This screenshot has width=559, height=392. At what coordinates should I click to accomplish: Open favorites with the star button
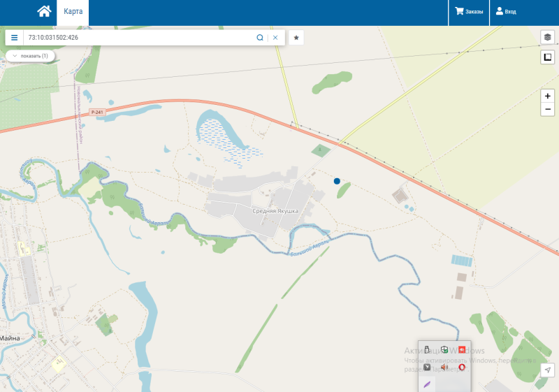coord(296,38)
